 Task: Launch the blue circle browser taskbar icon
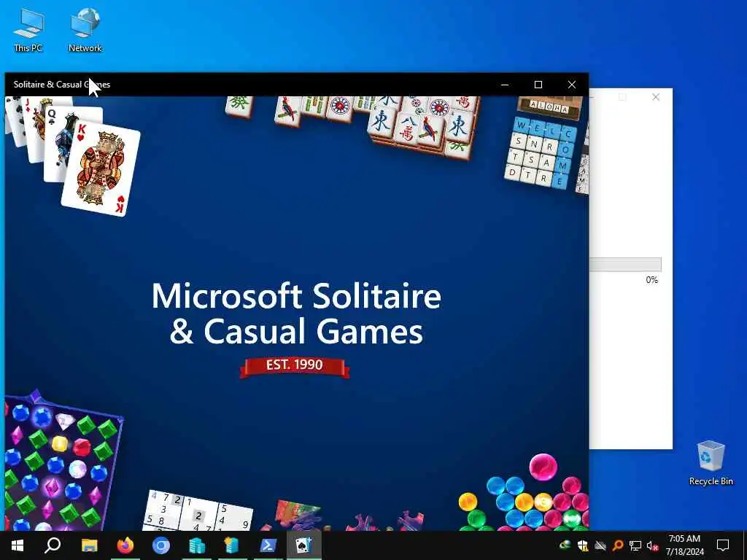161,545
